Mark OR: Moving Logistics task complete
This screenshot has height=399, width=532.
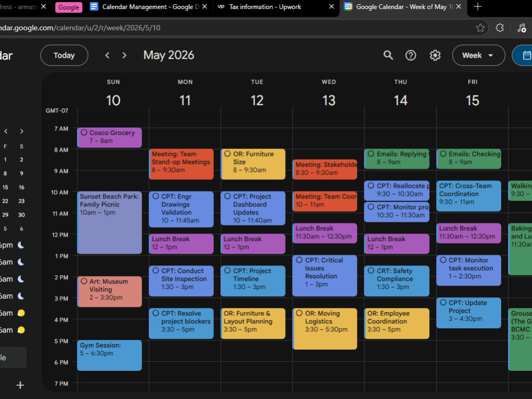299,313
